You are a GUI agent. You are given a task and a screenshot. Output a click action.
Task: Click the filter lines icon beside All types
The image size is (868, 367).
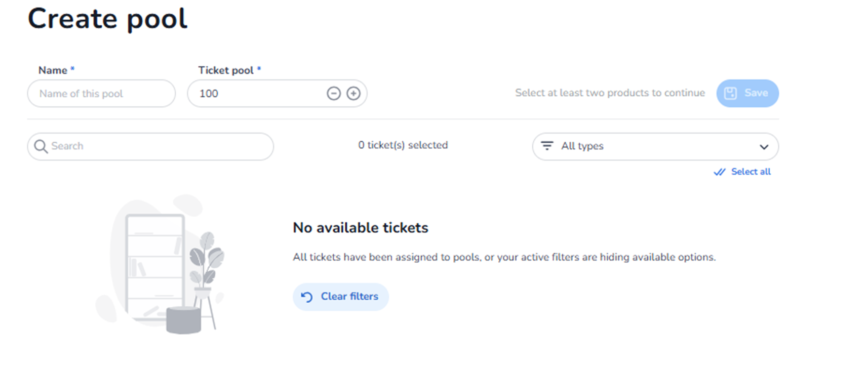click(547, 146)
